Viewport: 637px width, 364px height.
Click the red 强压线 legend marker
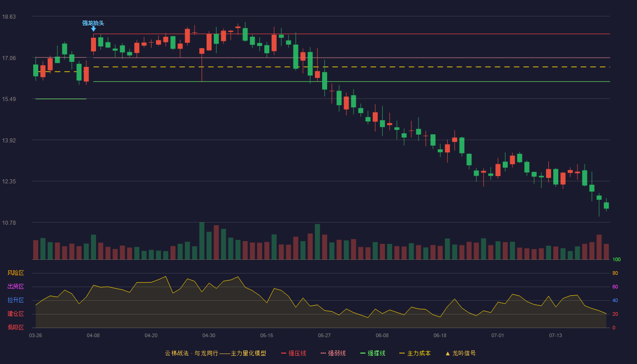[284, 353]
